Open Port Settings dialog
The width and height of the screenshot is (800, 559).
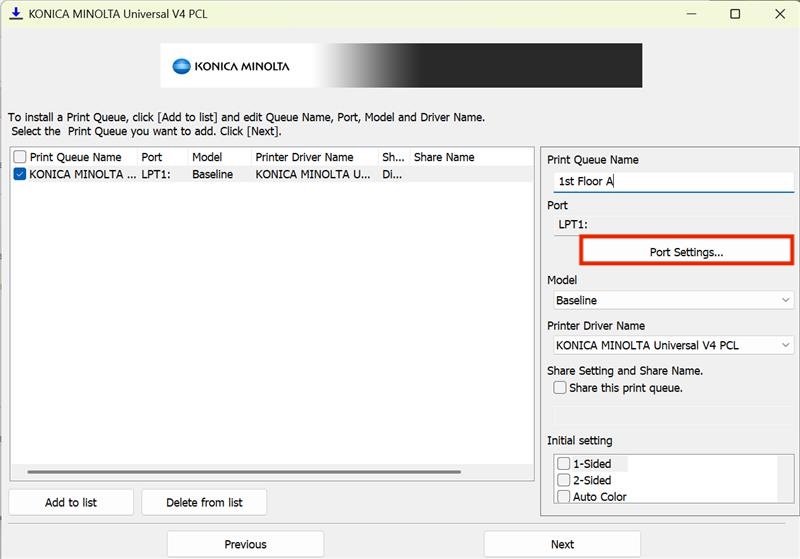686,252
